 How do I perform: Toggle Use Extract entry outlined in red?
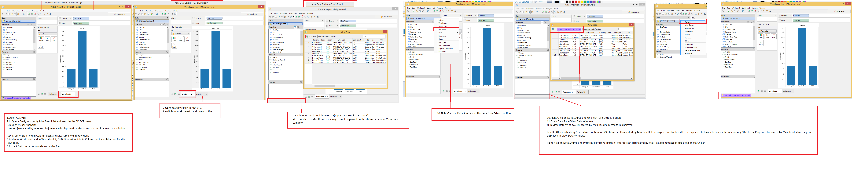(x=442, y=29)
